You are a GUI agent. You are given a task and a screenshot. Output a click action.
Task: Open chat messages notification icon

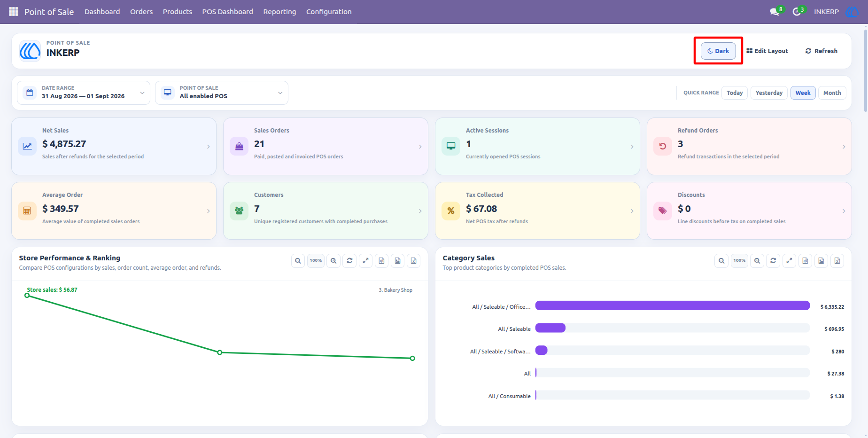[x=775, y=12]
